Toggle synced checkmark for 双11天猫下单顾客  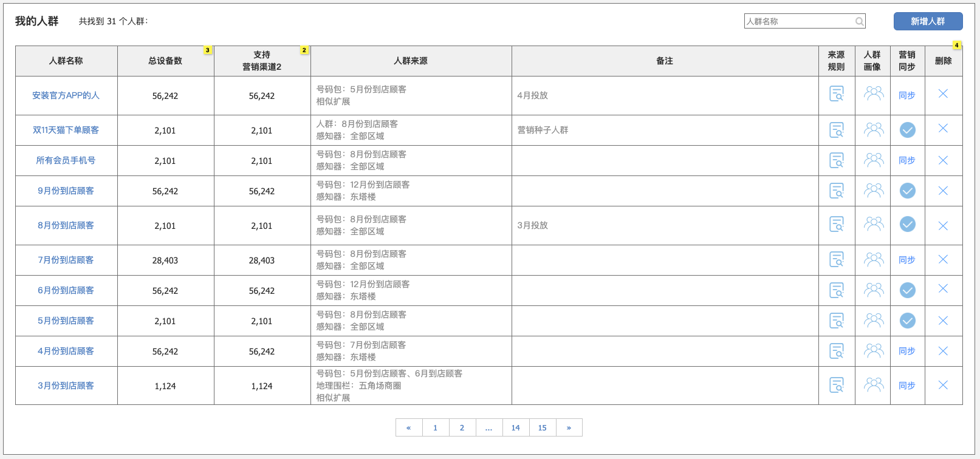coord(908,130)
